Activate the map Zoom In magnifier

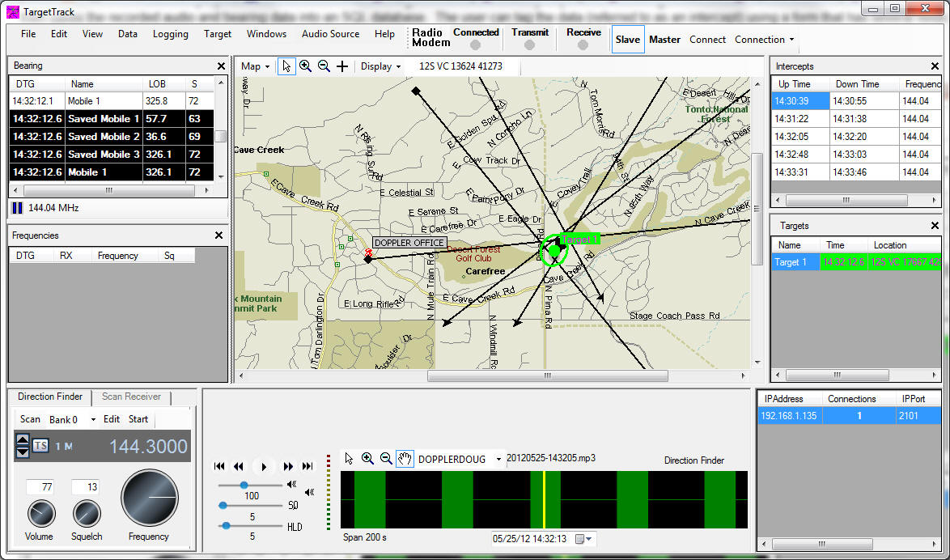[x=305, y=66]
